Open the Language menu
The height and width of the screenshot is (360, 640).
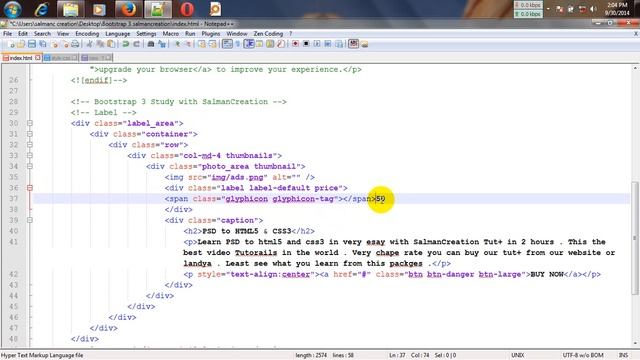tap(118, 33)
